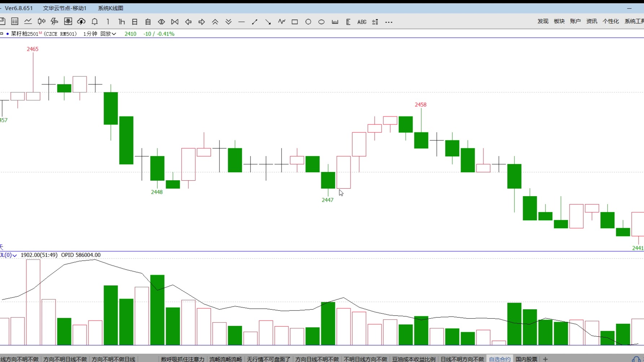644x362 pixels.
Task: Expand the volume indicator dropdown arrow
Action: coord(14,255)
